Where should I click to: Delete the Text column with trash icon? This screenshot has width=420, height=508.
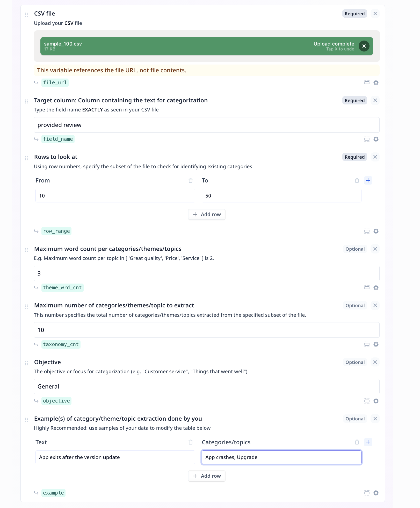pyautogui.click(x=191, y=442)
